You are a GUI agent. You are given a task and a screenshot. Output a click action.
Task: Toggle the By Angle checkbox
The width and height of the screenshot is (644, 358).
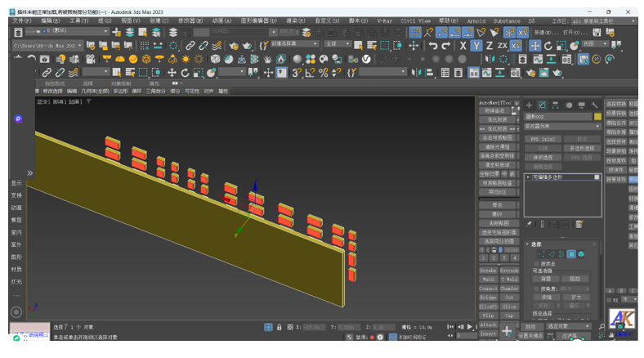click(x=537, y=289)
